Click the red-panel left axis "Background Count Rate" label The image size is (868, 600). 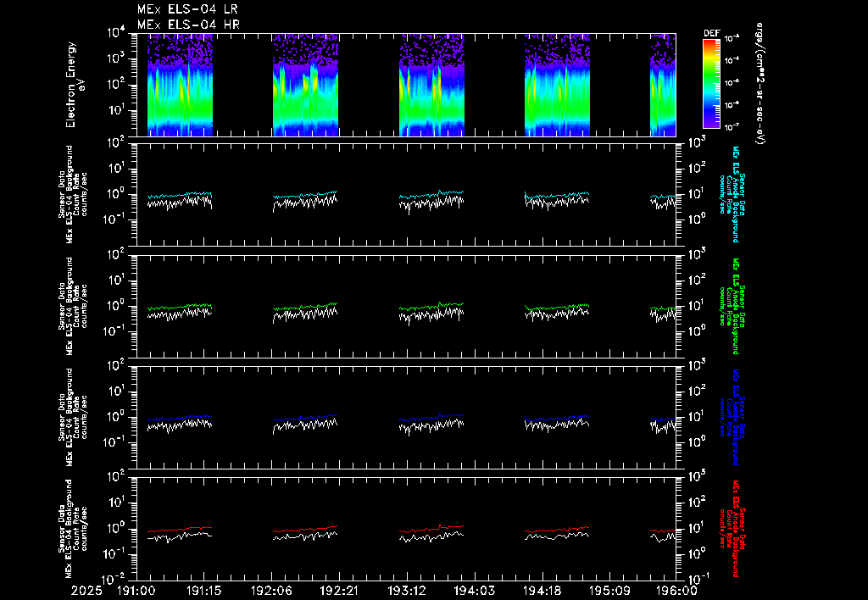[73, 529]
